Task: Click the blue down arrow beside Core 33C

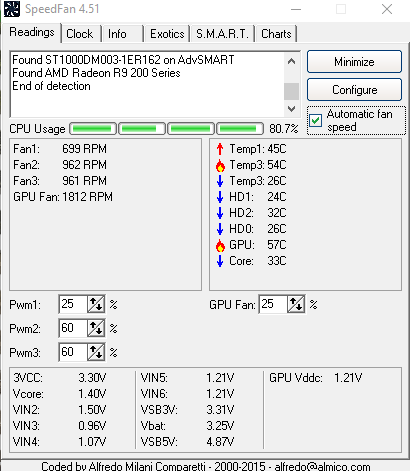Action: [x=220, y=261]
